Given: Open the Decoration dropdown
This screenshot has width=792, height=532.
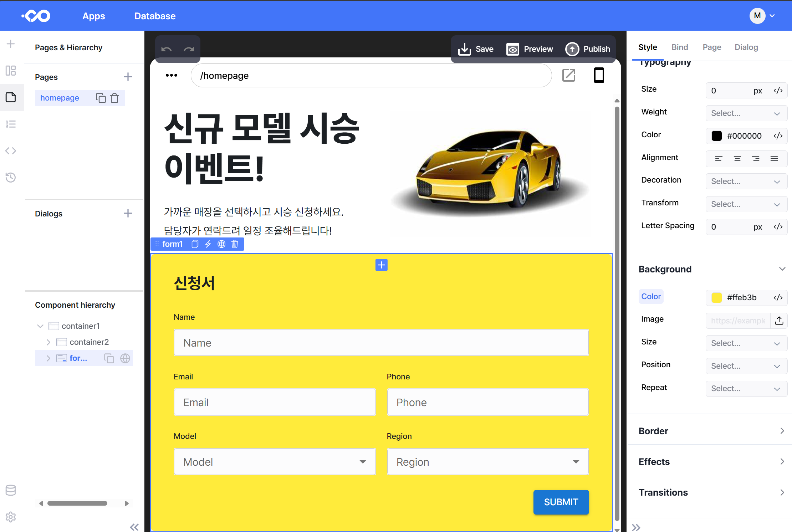Looking at the screenshot, I should [746, 181].
